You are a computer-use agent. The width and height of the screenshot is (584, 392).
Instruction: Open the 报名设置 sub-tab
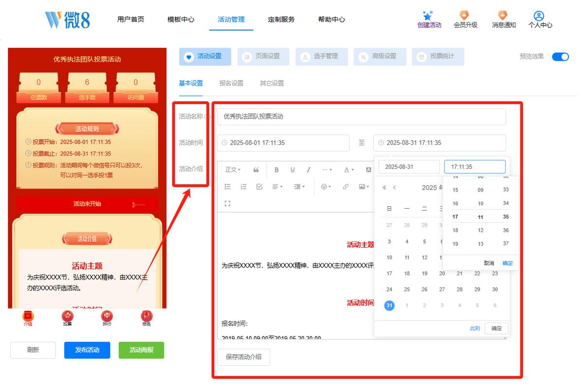[231, 83]
